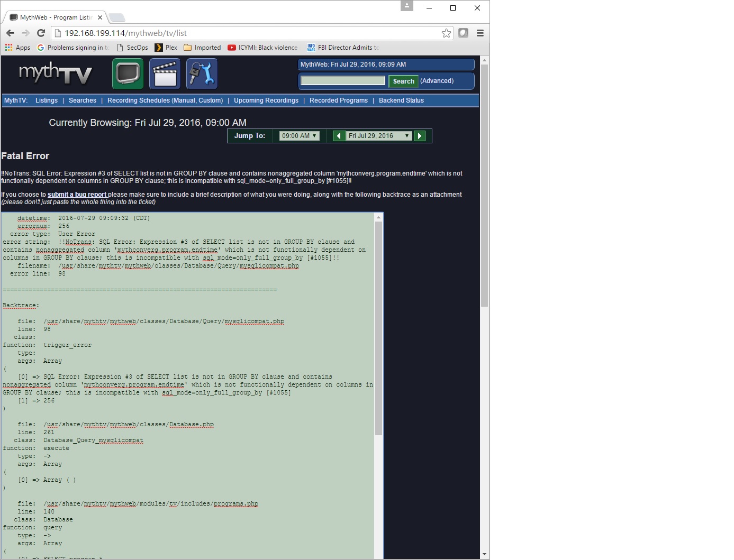This screenshot has height=560, width=734.
Task: Open Backend Status page
Action: [x=401, y=100]
